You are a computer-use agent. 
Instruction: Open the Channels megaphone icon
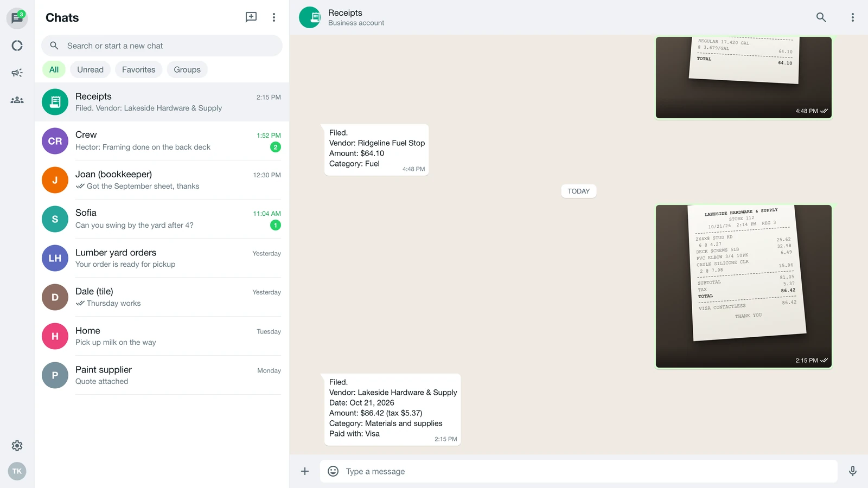coord(17,73)
